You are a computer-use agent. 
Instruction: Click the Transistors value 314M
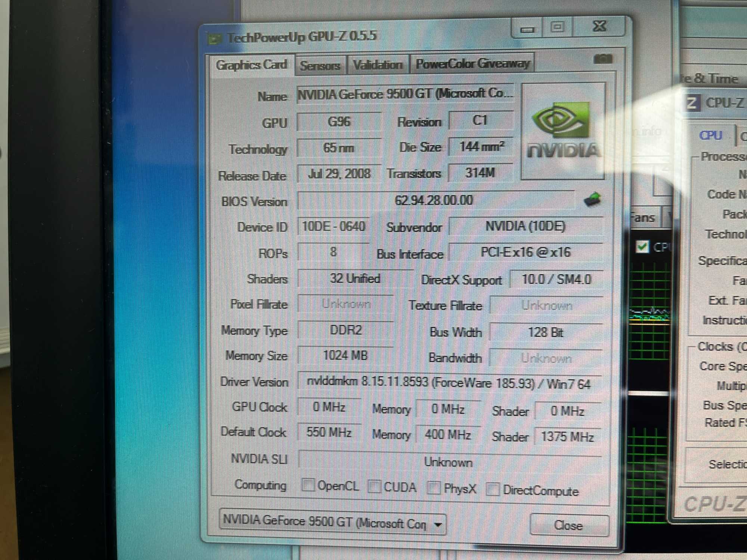click(x=480, y=173)
